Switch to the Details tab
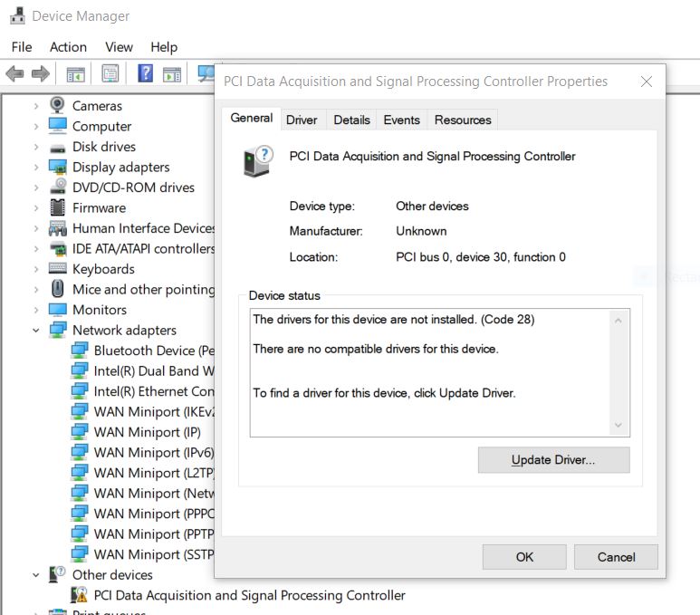The height and width of the screenshot is (615, 700). point(351,120)
